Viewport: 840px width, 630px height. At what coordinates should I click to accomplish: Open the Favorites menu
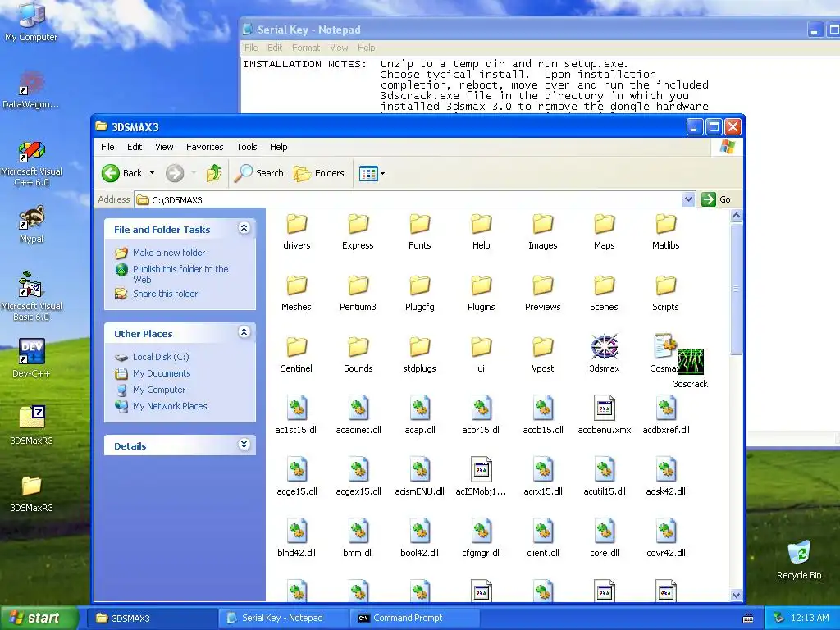(204, 147)
